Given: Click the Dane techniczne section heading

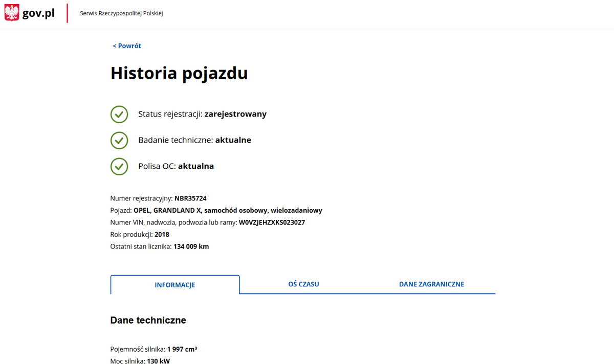Looking at the screenshot, I should click(x=148, y=320).
